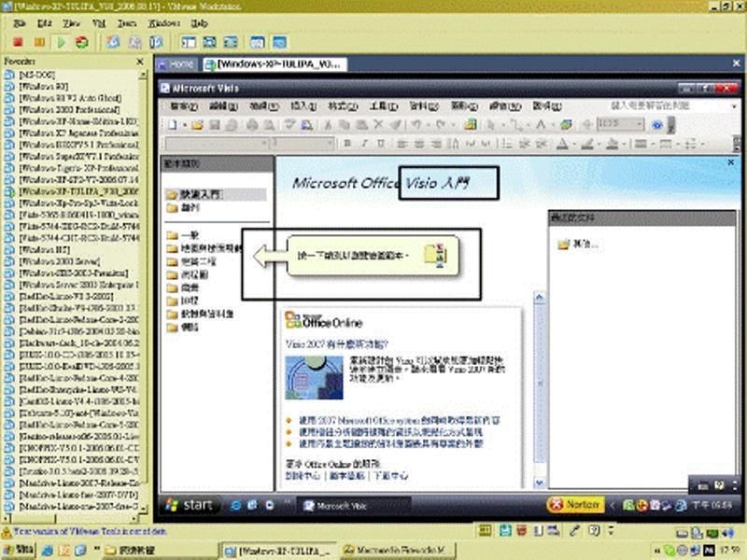Open the VMware Help menu

[x=200, y=22]
